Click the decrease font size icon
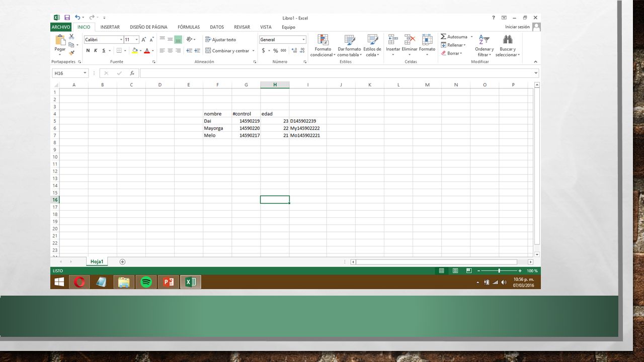Image resolution: width=644 pixels, height=362 pixels. (151, 40)
